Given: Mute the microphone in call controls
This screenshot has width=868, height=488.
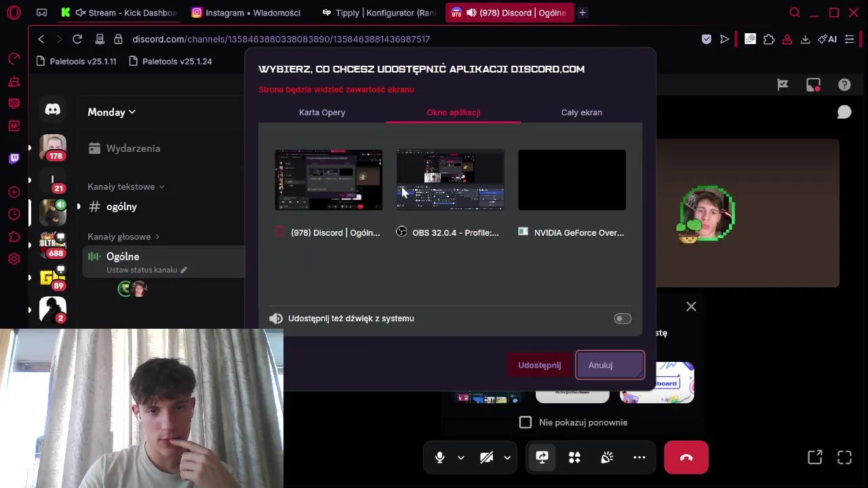Looking at the screenshot, I should (x=439, y=457).
